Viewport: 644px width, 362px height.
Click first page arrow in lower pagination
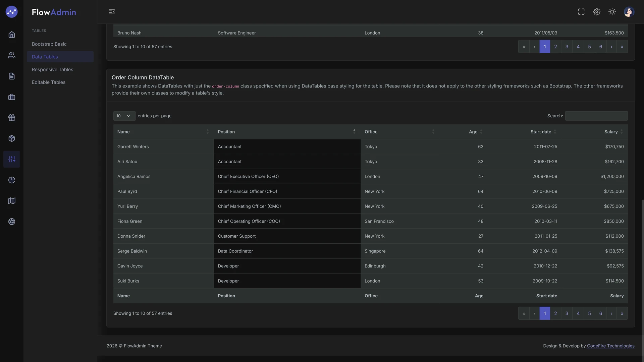[524, 313]
